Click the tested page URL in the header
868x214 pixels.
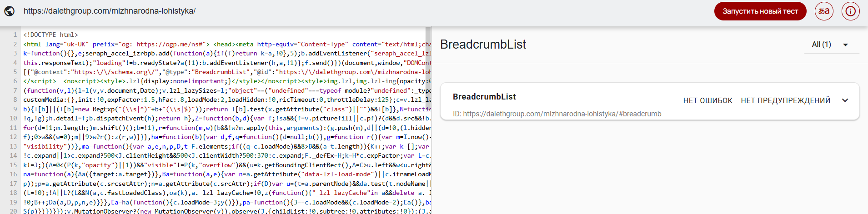click(110, 11)
